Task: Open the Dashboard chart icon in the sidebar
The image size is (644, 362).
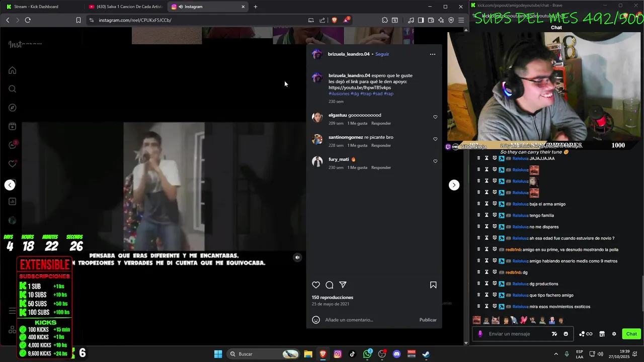Action: [x=13, y=202]
